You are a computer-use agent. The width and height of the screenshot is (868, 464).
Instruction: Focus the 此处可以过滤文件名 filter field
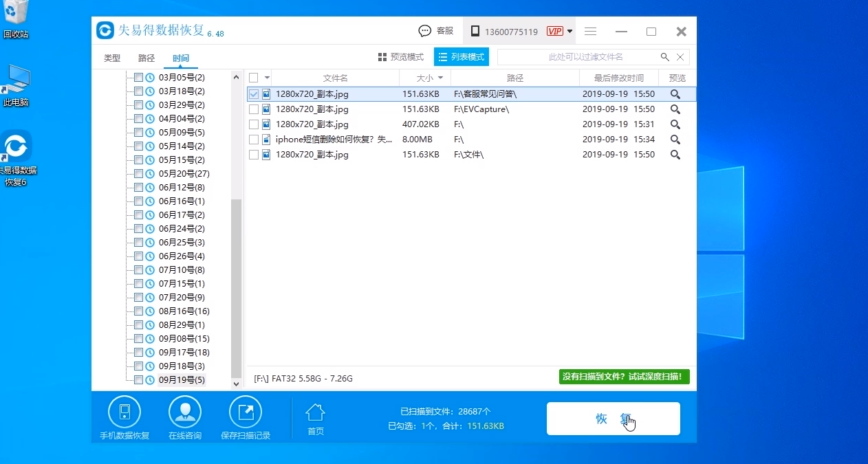tap(585, 57)
